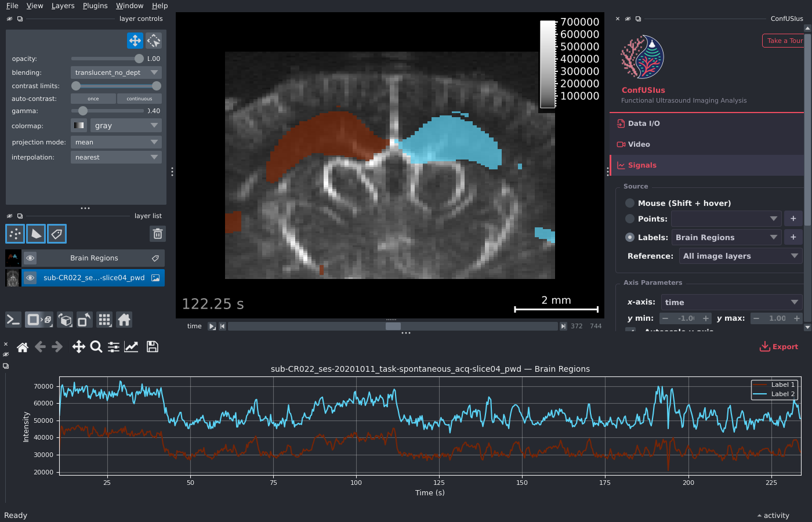Image resolution: width=812 pixels, height=522 pixels.
Task: Roll the viewer dimensions
Action: 66,320
